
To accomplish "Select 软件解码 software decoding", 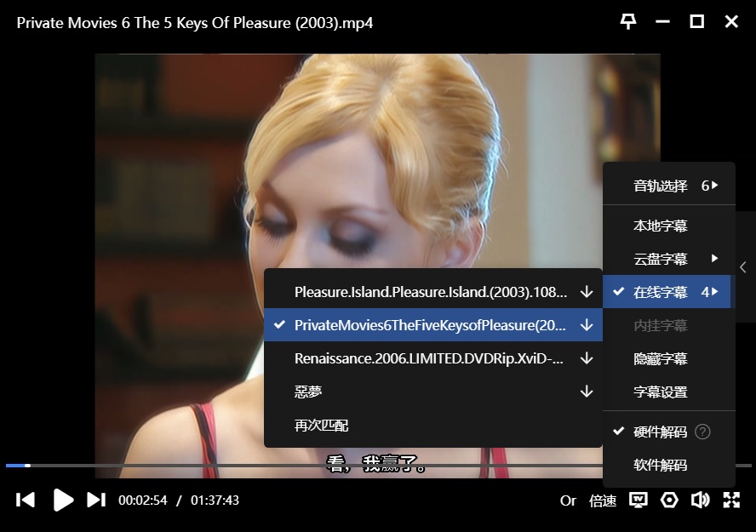I will 660,465.
